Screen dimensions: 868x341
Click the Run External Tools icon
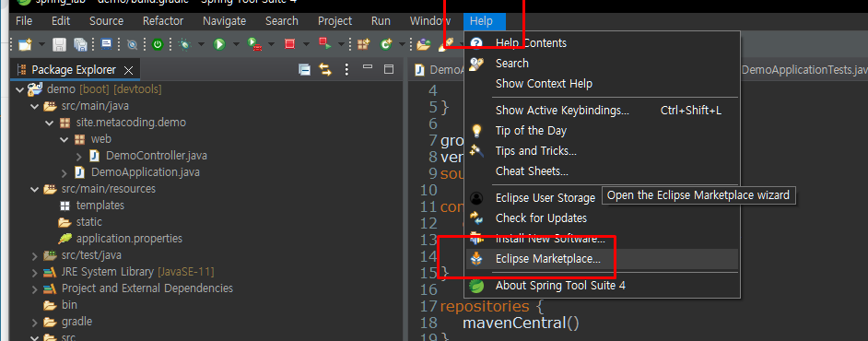click(x=254, y=44)
